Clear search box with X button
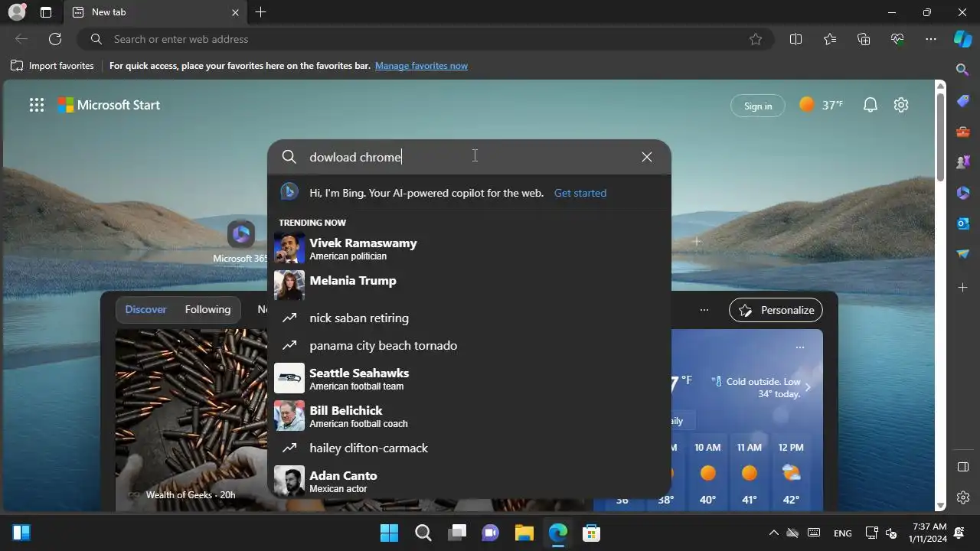 (647, 157)
